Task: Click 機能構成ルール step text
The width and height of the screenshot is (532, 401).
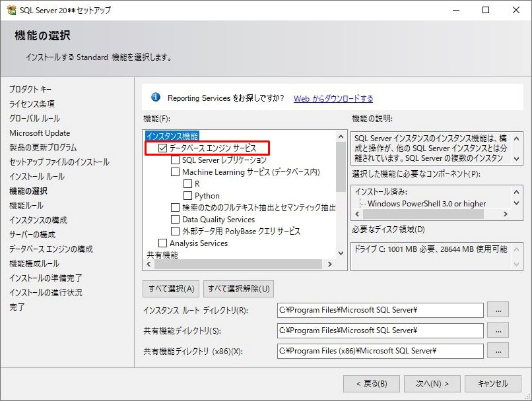Action: [x=34, y=263]
